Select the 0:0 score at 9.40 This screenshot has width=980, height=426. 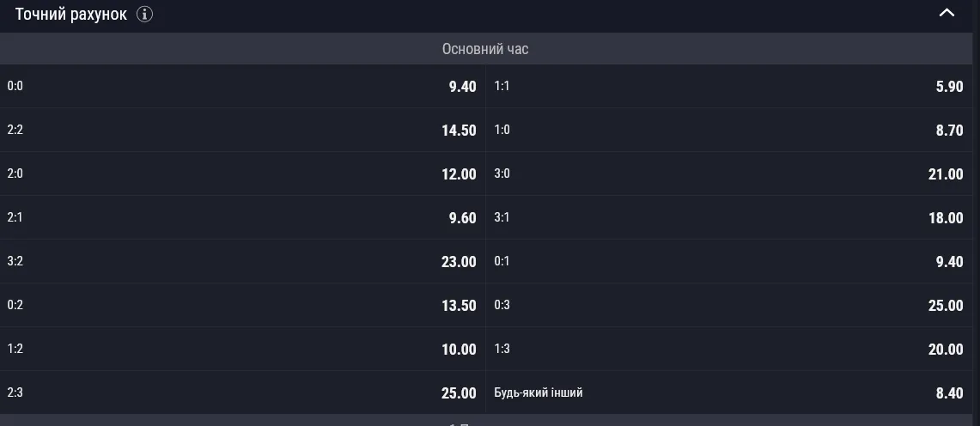coord(242,86)
